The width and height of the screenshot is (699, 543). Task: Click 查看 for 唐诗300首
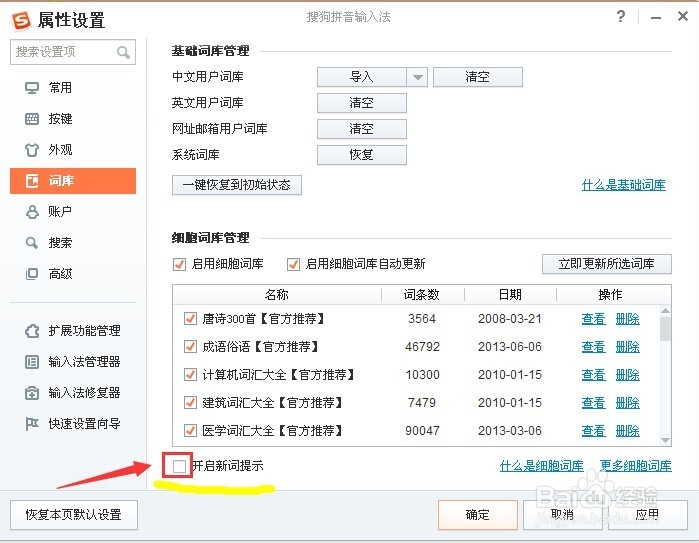click(593, 319)
